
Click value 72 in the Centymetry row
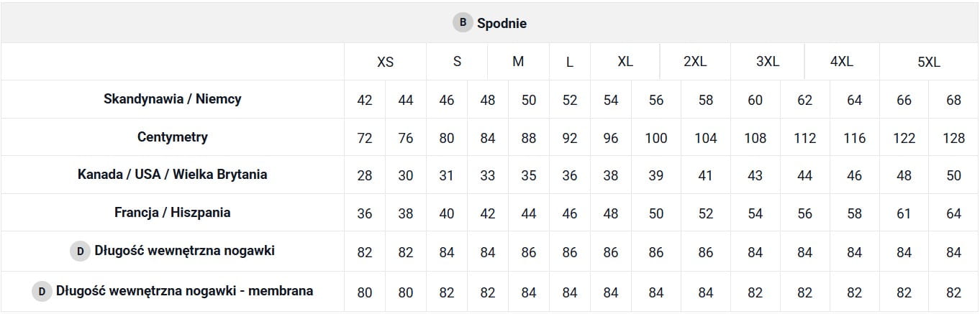tap(365, 138)
